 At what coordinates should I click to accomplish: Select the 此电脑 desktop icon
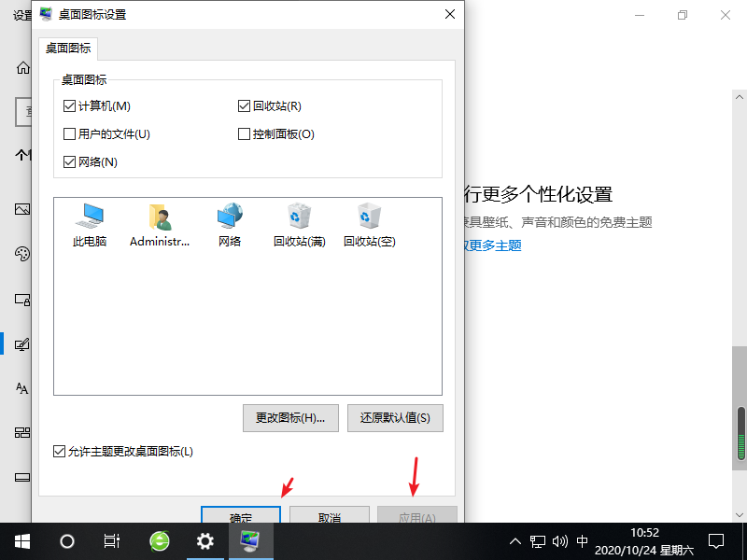click(90, 225)
